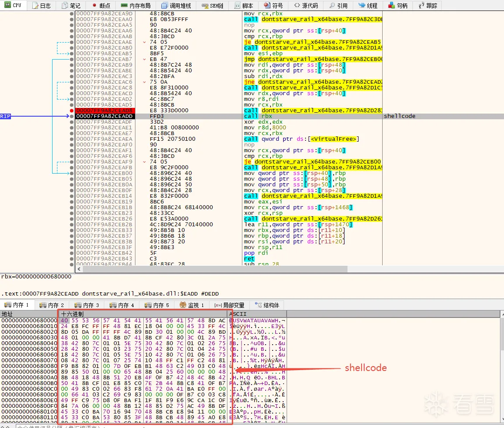Click the 十六进制 column header in dump
Image resolution: width=504 pixels, height=428 pixels.
tap(143, 314)
